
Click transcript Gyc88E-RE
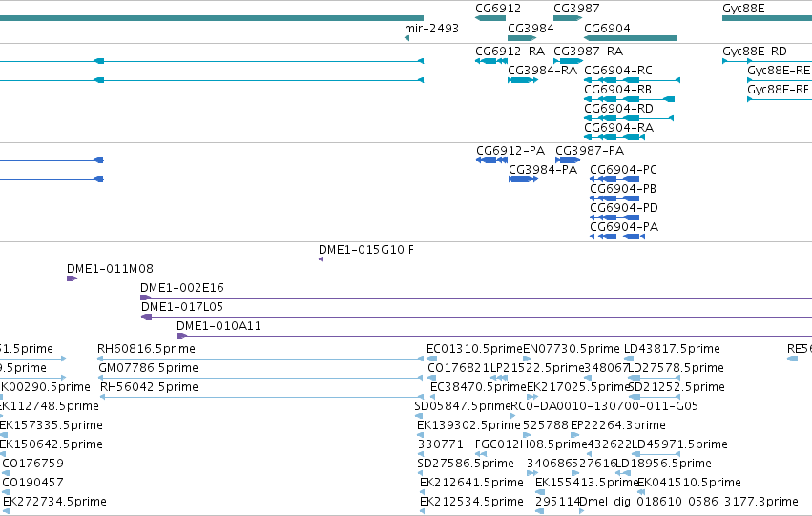point(779,71)
